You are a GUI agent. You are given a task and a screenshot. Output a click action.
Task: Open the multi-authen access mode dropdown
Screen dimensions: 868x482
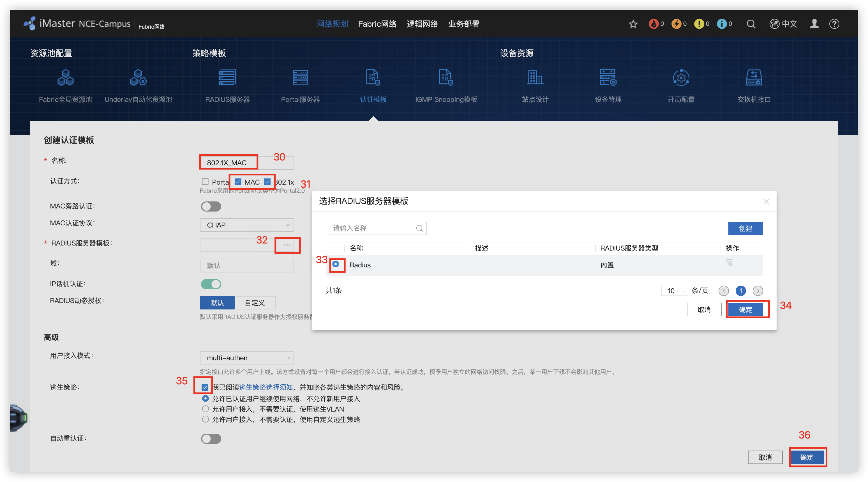click(247, 357)
